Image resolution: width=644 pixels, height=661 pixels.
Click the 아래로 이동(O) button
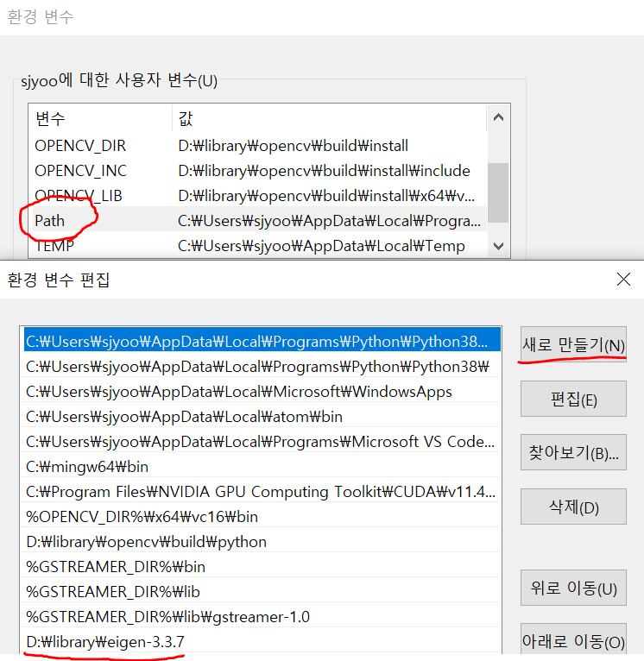coord(573,640)
